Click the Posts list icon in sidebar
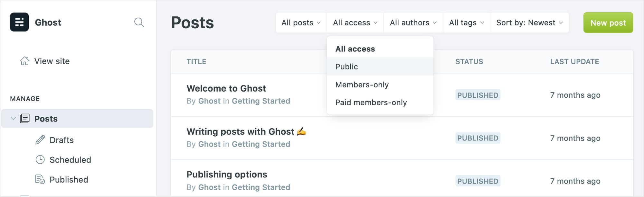 click(x=25, y=119)
